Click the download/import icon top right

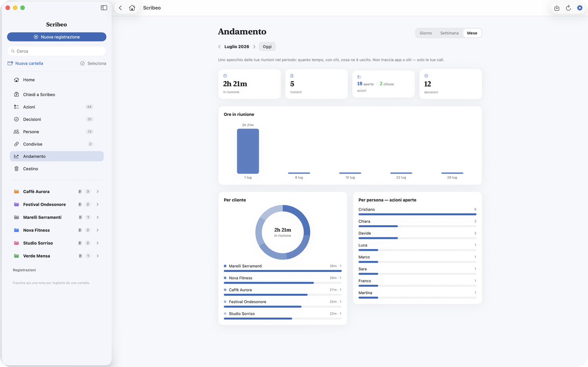(x=557, y=8)
